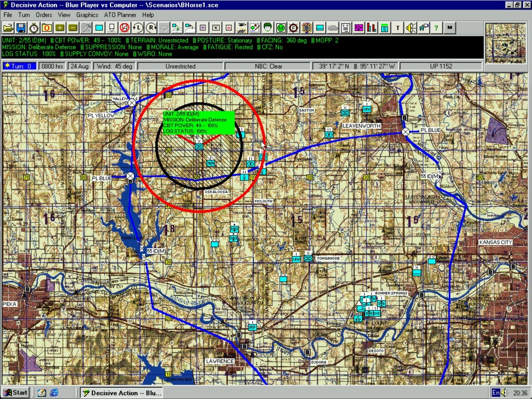Screen dimensions: 532x399
Task: Open the Help menu
Action: [148, 15]
